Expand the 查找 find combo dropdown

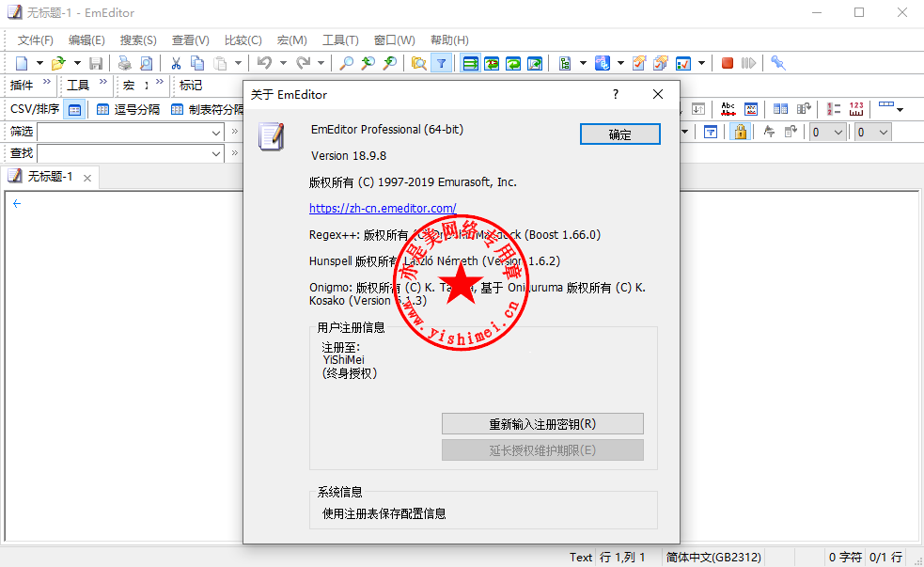(216, 154)
